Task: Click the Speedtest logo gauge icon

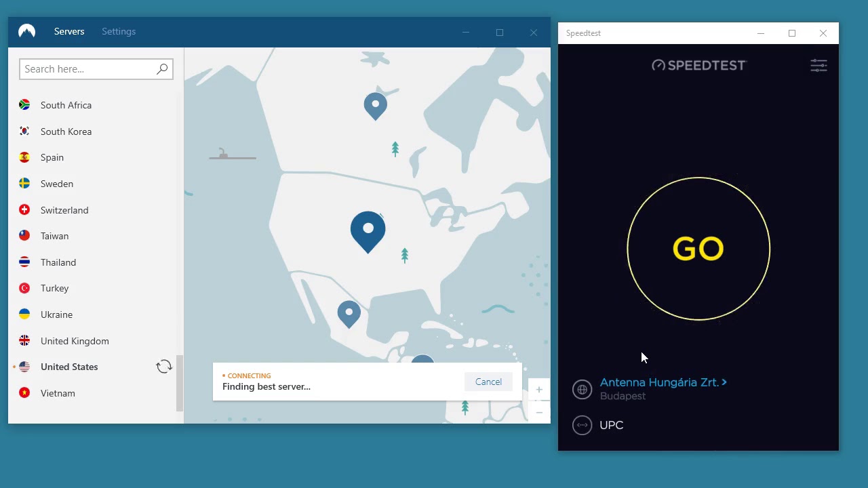Action: click(658, 65)
